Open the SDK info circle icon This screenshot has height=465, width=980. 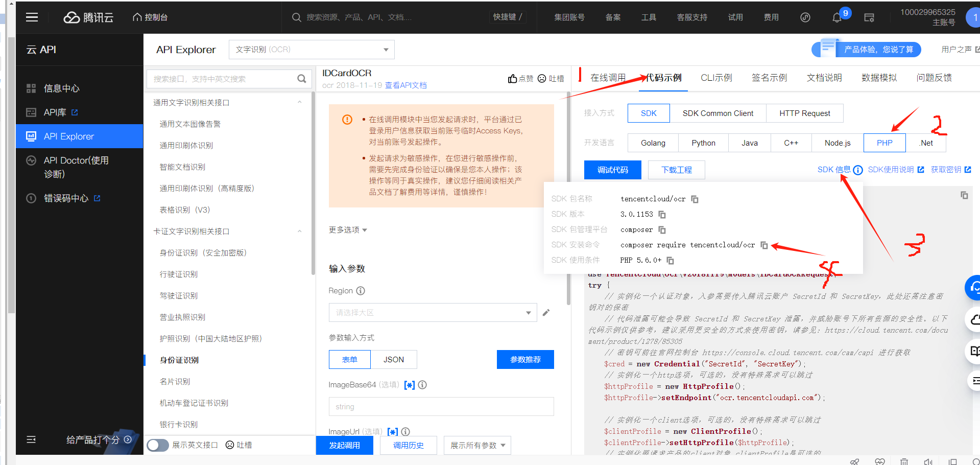coord(858,170)
